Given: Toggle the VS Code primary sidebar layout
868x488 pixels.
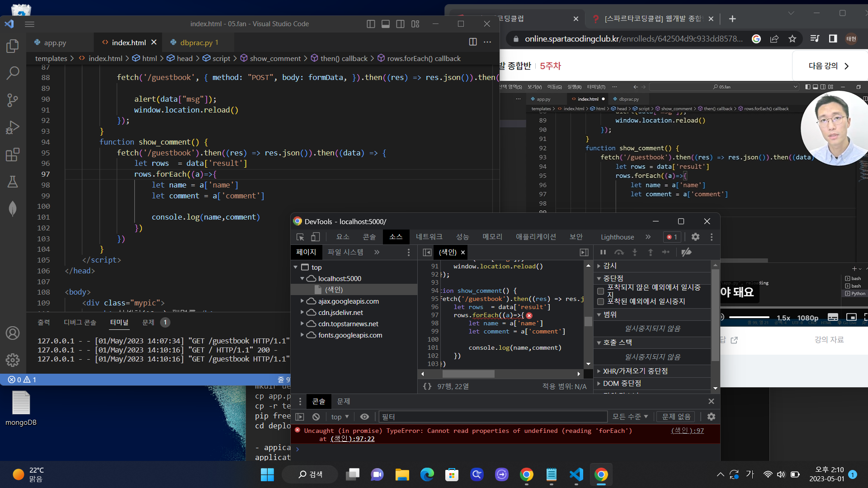Looking at the screenshot, I should 371,24.
